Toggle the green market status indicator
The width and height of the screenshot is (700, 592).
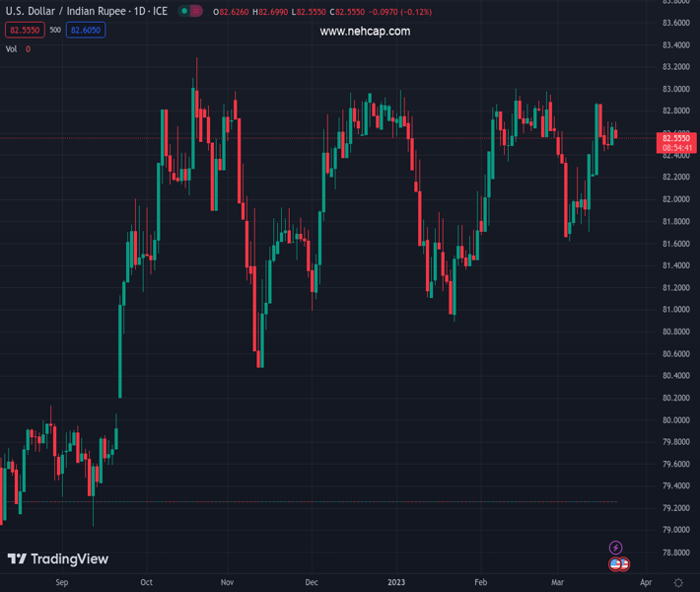coord(183,11)
